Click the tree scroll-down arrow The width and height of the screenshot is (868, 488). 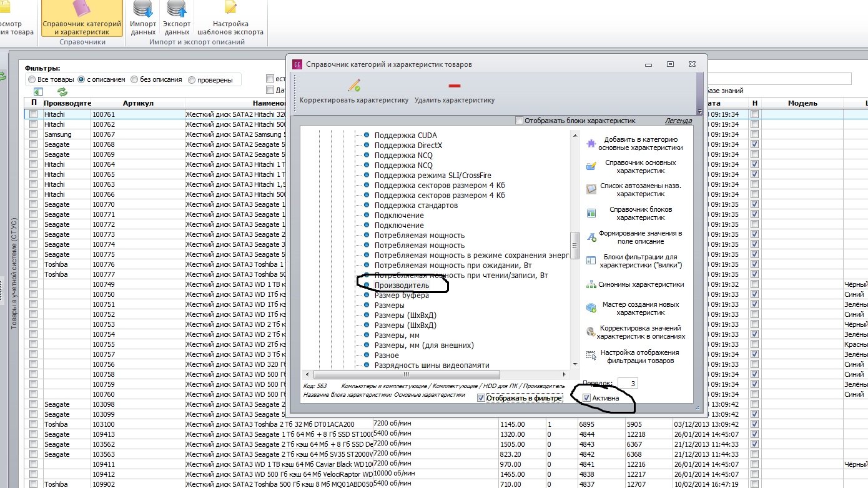point(575,364)
